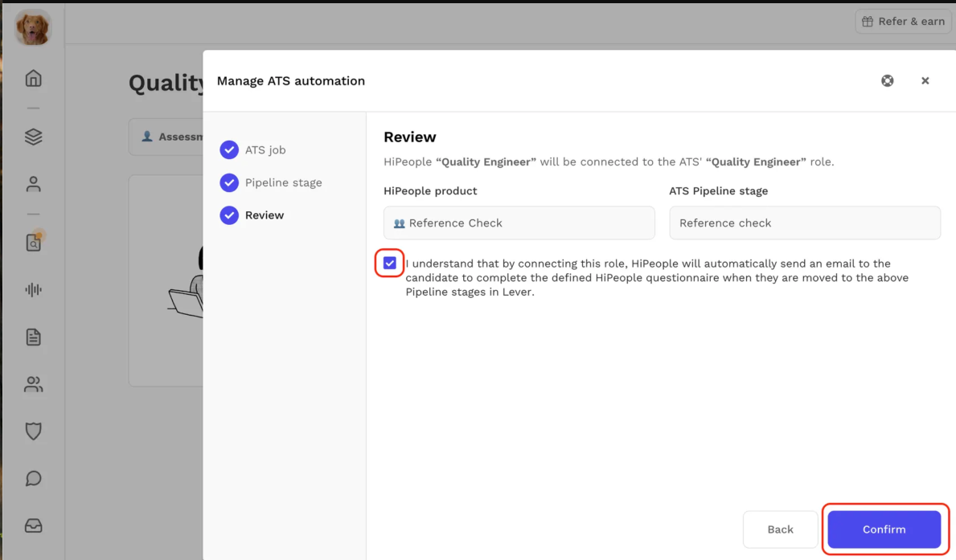
Task: Click the Reference Check HiPeople product field
Action: pyautogui.click(x=519, y=223)
